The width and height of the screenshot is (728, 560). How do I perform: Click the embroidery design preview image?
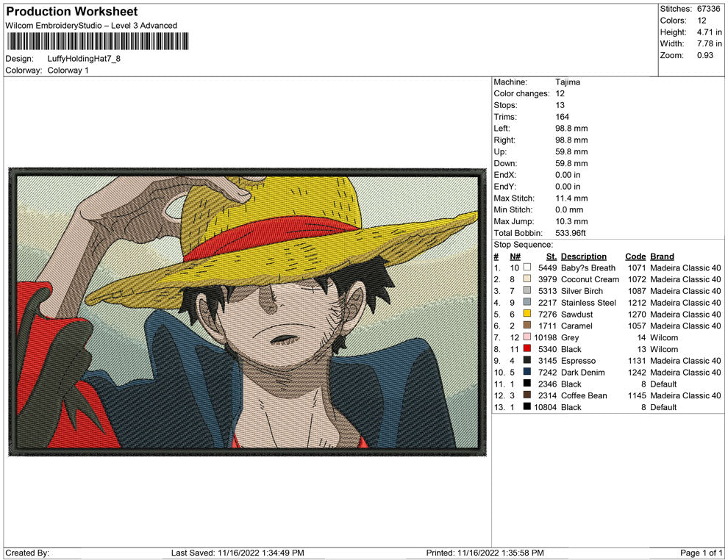(x=247, y=312)
